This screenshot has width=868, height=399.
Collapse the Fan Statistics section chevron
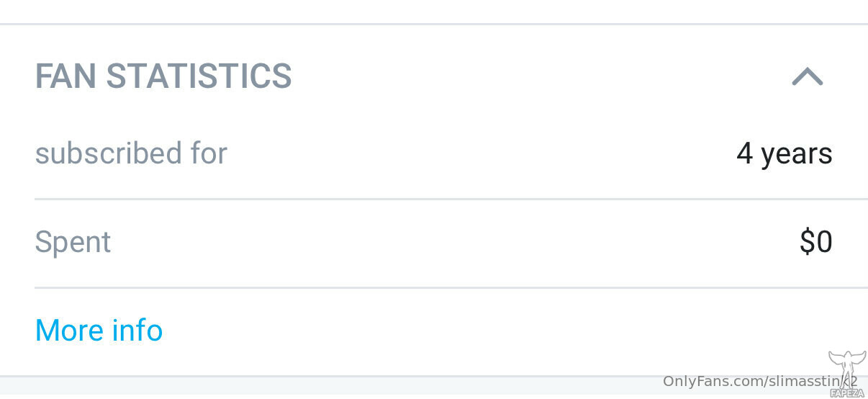coord(808,76)
